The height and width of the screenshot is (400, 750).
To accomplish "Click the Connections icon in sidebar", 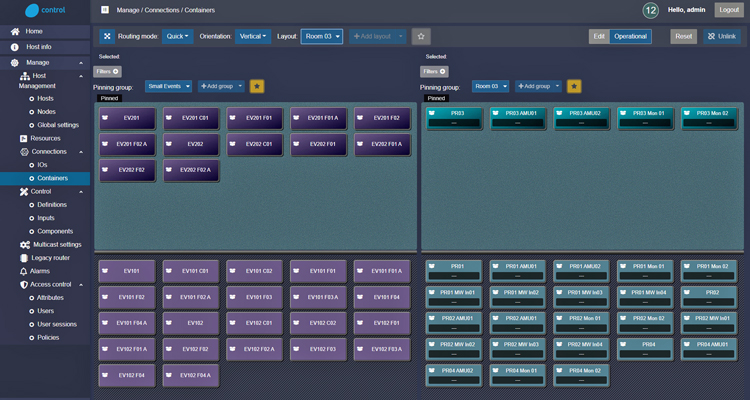I will [24, 152].
